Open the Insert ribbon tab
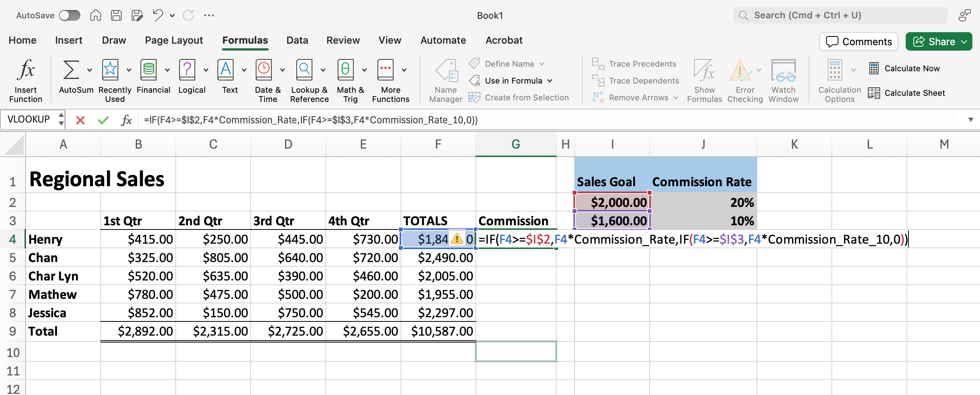The height and width of the screenshot is (395, 980). pos(69,40)
